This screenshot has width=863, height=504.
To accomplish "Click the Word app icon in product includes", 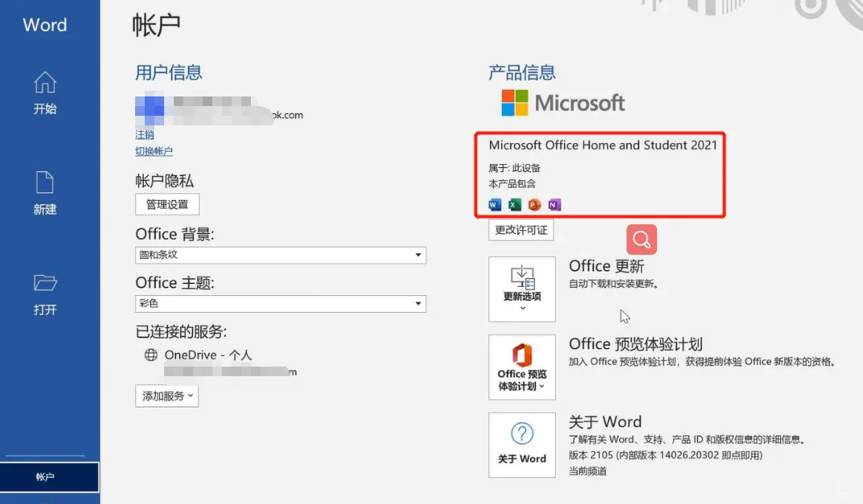I will pyautogui.click(x=493, y=205).
